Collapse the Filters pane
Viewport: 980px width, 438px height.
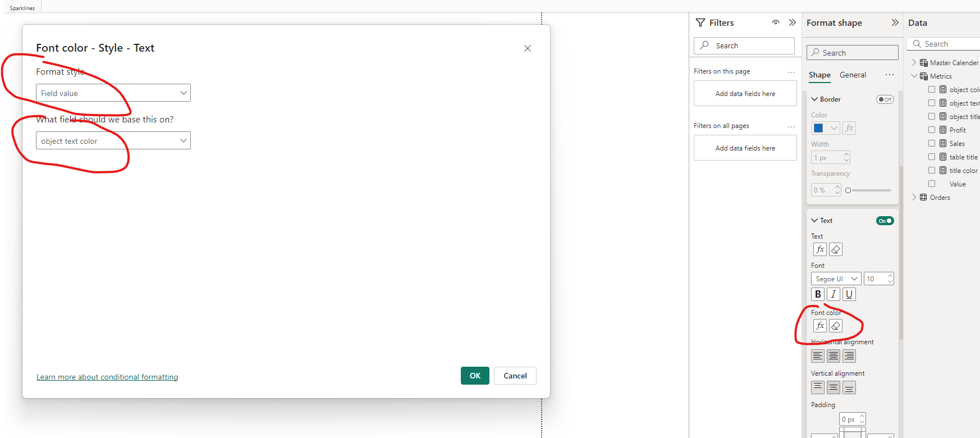pos(792,22)
